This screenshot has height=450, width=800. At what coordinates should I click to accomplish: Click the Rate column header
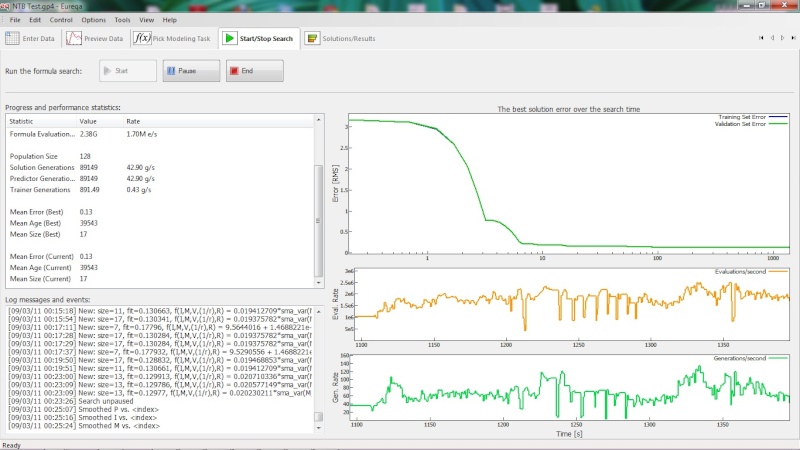coord(218,121)
